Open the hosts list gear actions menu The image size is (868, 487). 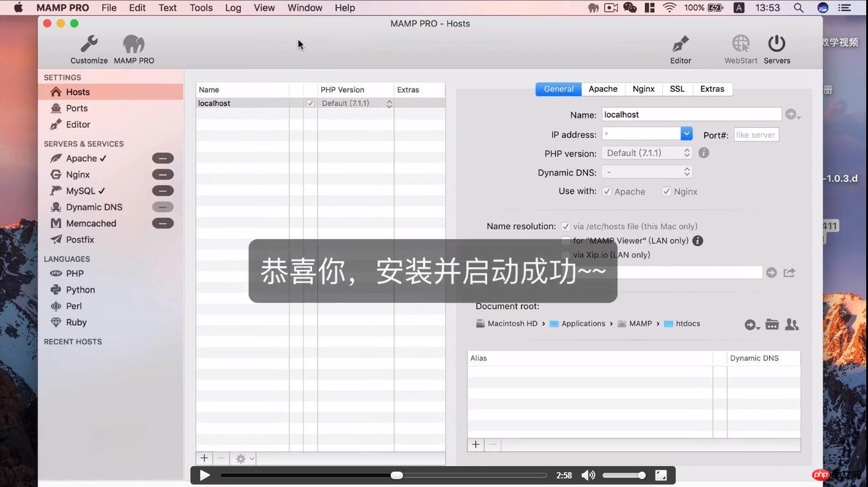point(244,459)
